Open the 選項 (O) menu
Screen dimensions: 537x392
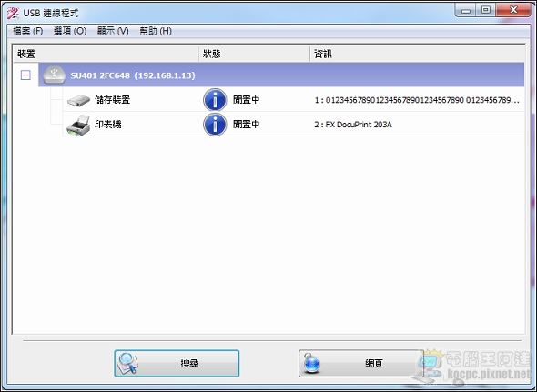(70, 31)
